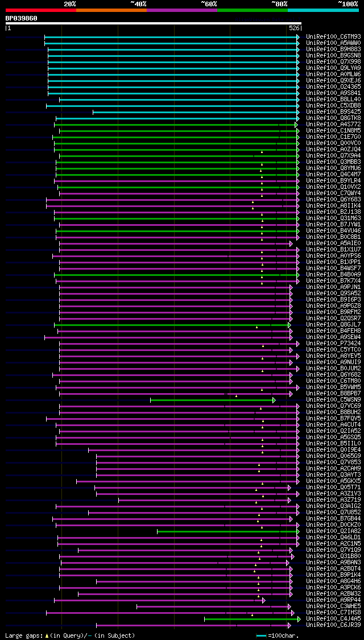Click the orange ~40% identity legend segment

click(111, 10)
